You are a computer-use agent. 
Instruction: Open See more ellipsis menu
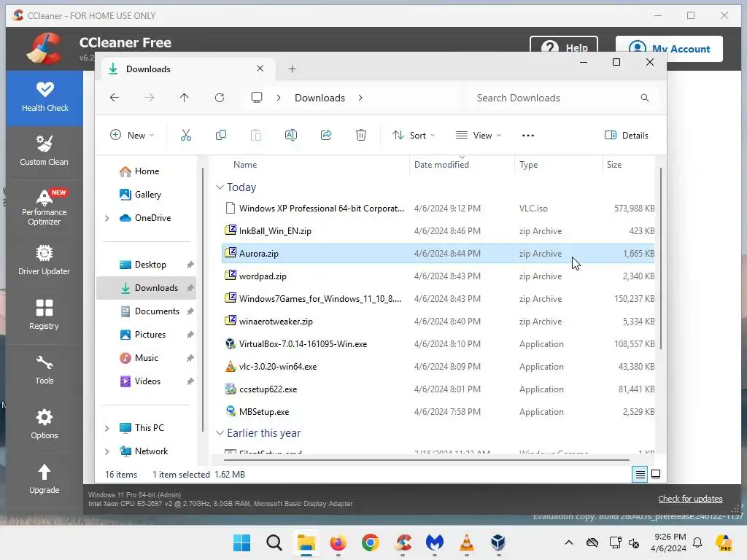pos(528,135)
